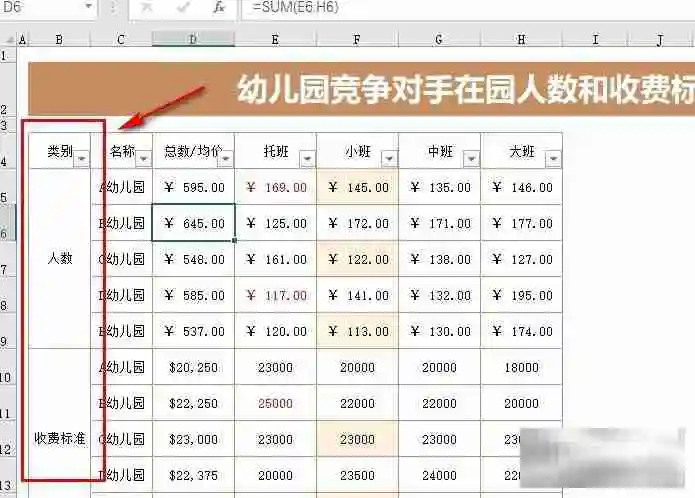The image size is (695, 498).
Task: Open filter dropdown for 总数/均价 column
Action: (226, 159)
